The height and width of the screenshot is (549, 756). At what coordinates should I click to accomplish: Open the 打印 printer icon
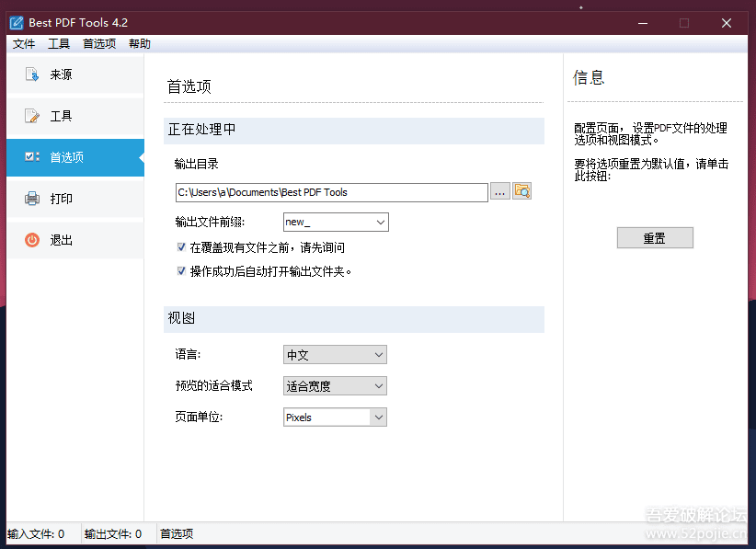(x=32, y=199)
